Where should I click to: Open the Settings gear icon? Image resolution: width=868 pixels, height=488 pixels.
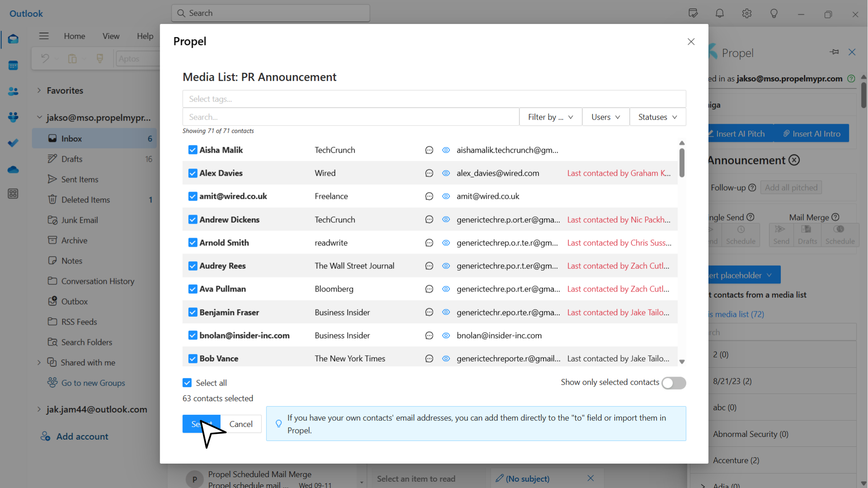tap(747, 14)
